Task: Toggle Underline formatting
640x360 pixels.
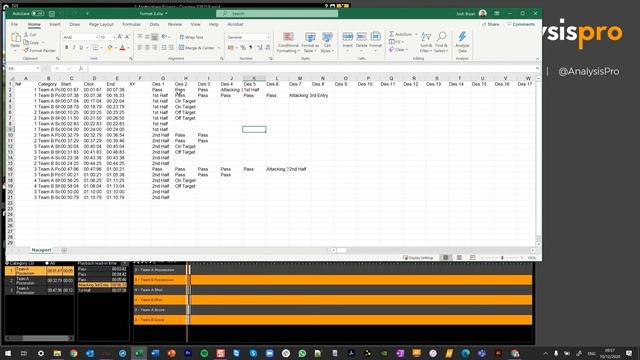Action: pos(81,48)
